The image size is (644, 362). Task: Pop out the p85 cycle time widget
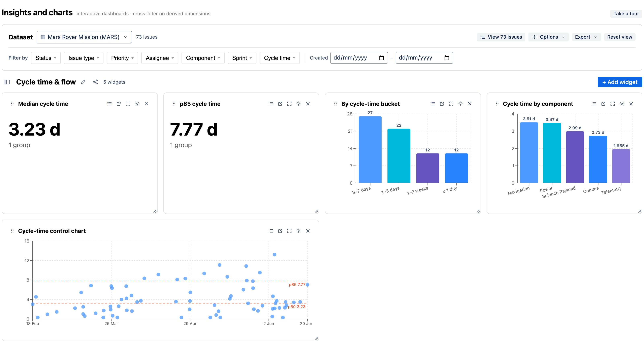pyautogui.click(x=280, y=104)
